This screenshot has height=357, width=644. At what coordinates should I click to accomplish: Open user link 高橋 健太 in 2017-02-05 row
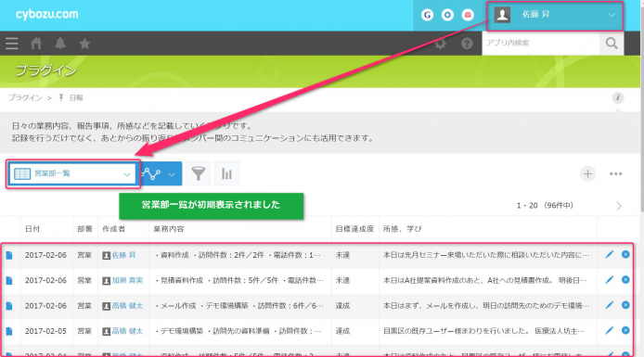[x=127, y=331]
